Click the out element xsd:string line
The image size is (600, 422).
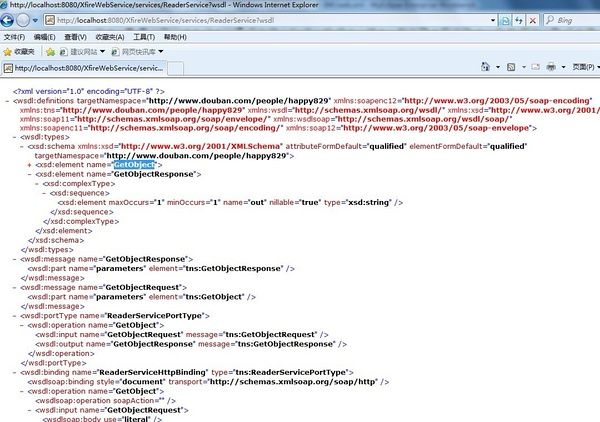(230, 202)
